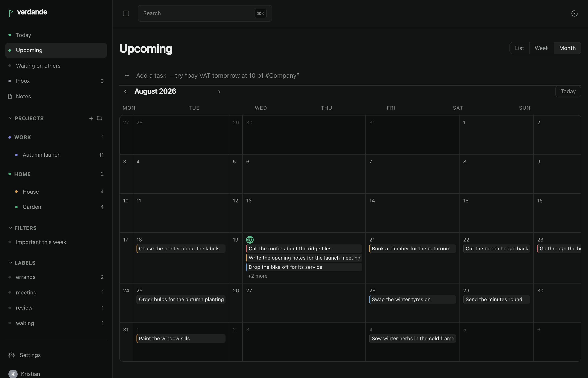Open Notes from the sidebar label
588x378 pixels.
tap(24, 96)
